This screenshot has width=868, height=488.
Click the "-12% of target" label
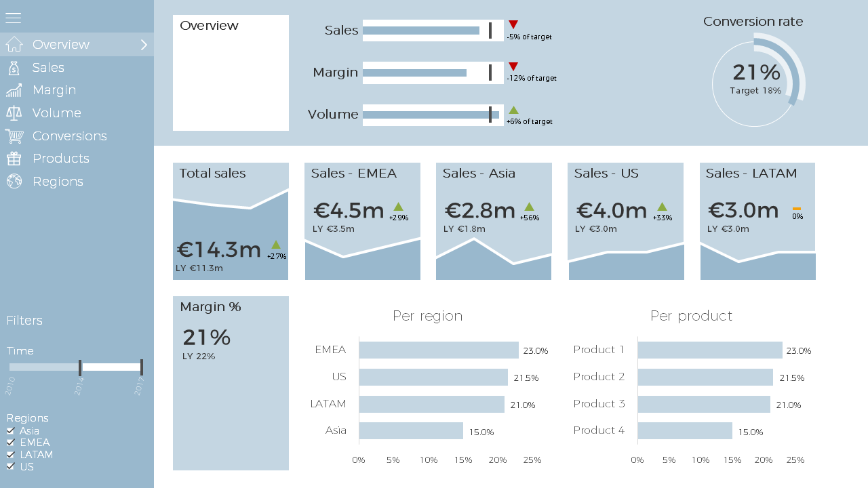(532, 79)
